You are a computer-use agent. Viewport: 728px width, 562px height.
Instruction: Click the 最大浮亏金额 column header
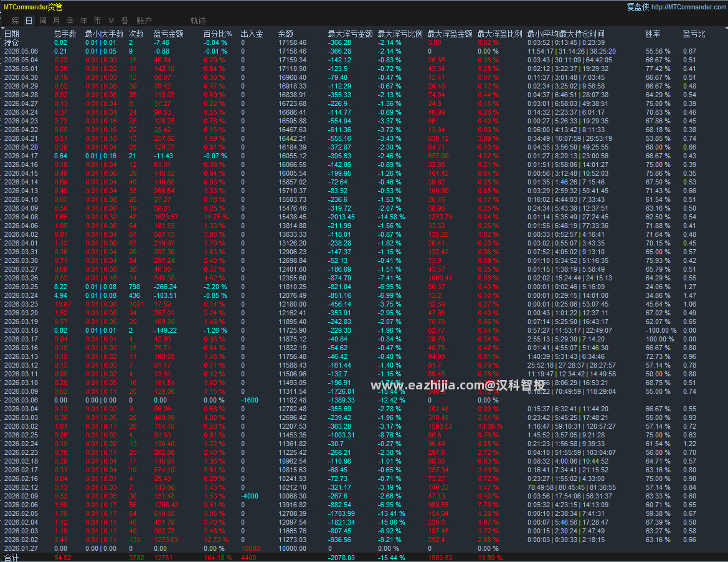[350, 34]
